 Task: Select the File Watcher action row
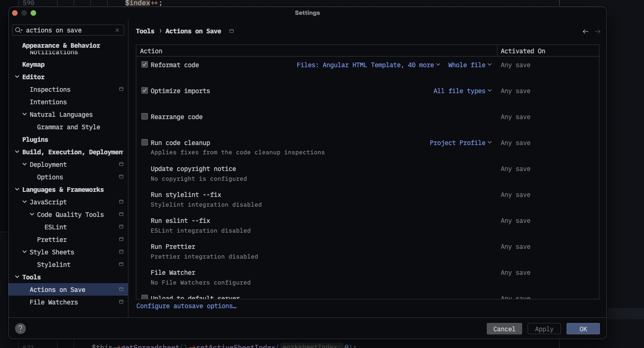[368, 277]
